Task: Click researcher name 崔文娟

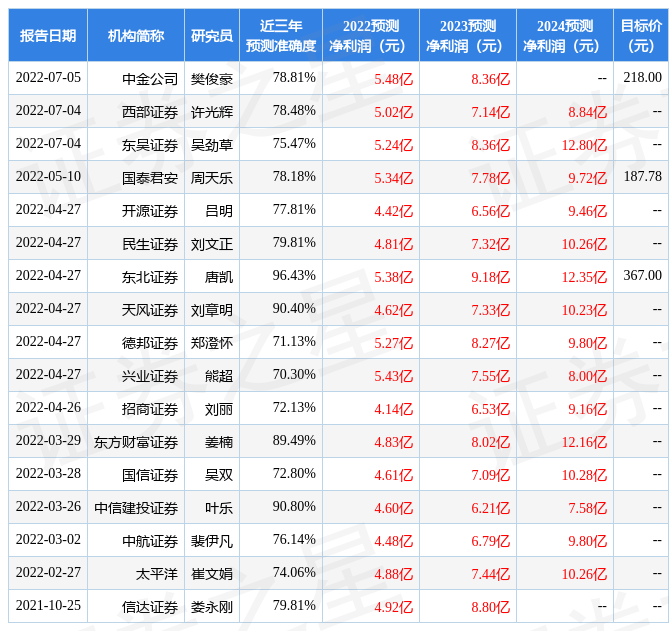Action: pyautogui.click(x=212, y=574)
